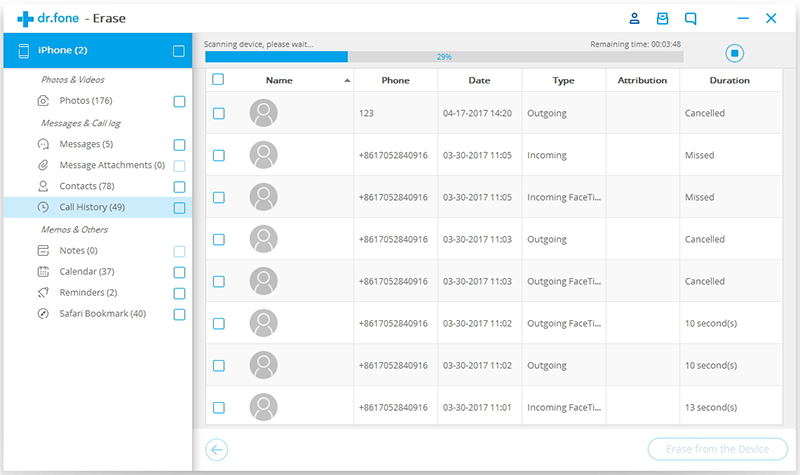Select Reminders (2) in the sidebar
Viewport: 800px width, 475px height.
point(88,292)
